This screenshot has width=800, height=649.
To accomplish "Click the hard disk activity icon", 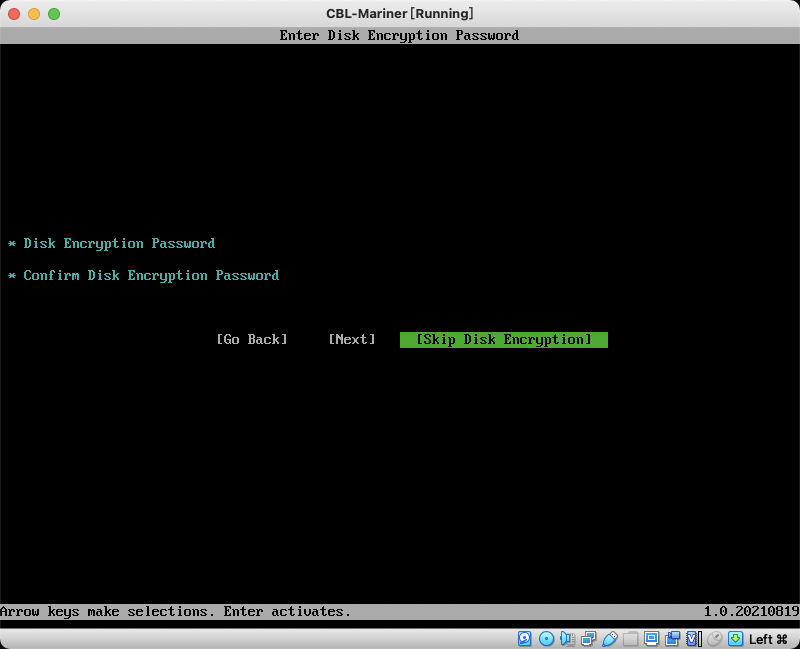I will coord(524,638).
